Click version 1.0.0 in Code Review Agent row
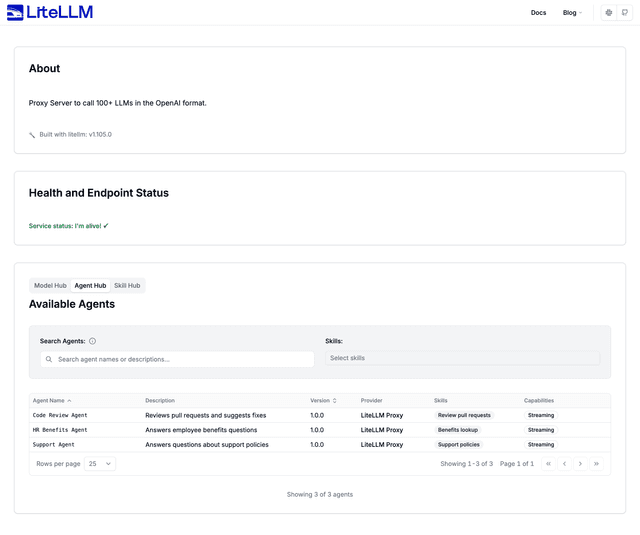 coord(317,415)
